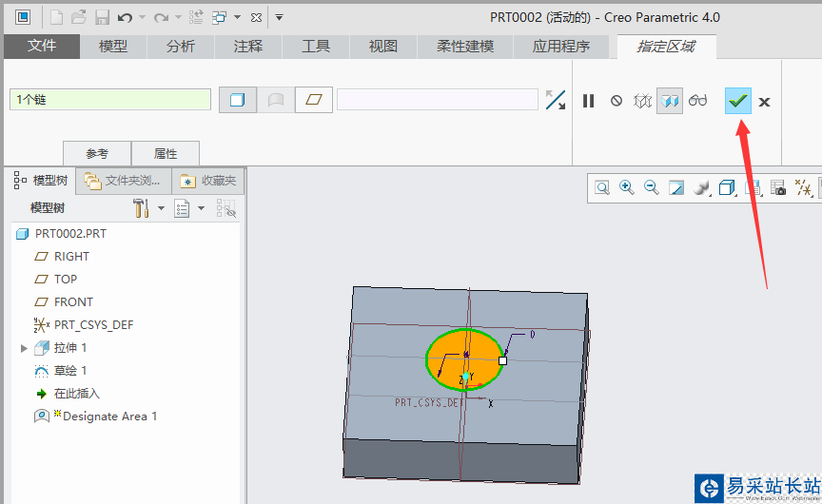This screenshot has width=822, height=504.
Task: Click the Undo arrow icon
Action: click(125, 18)
